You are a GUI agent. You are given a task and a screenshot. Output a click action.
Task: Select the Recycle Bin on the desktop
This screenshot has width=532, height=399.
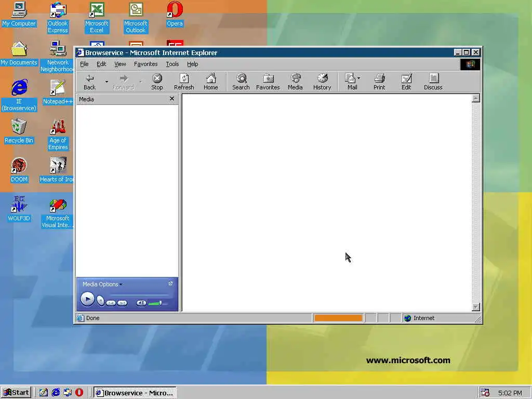point(19,131)
